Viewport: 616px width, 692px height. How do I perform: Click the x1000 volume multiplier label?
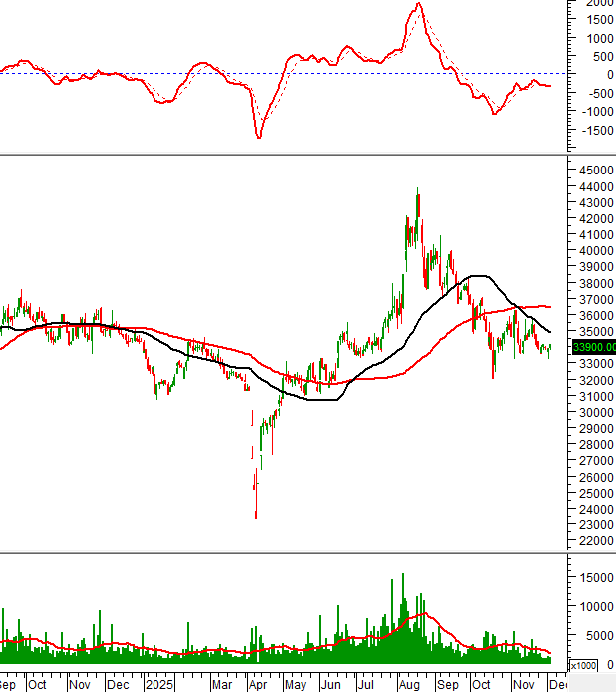(582, 665)
